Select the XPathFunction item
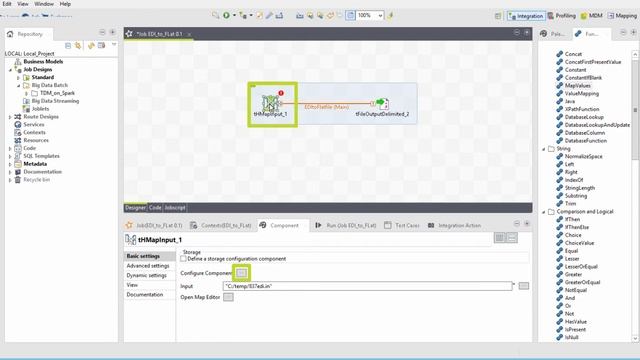 (x=582, y=109)
